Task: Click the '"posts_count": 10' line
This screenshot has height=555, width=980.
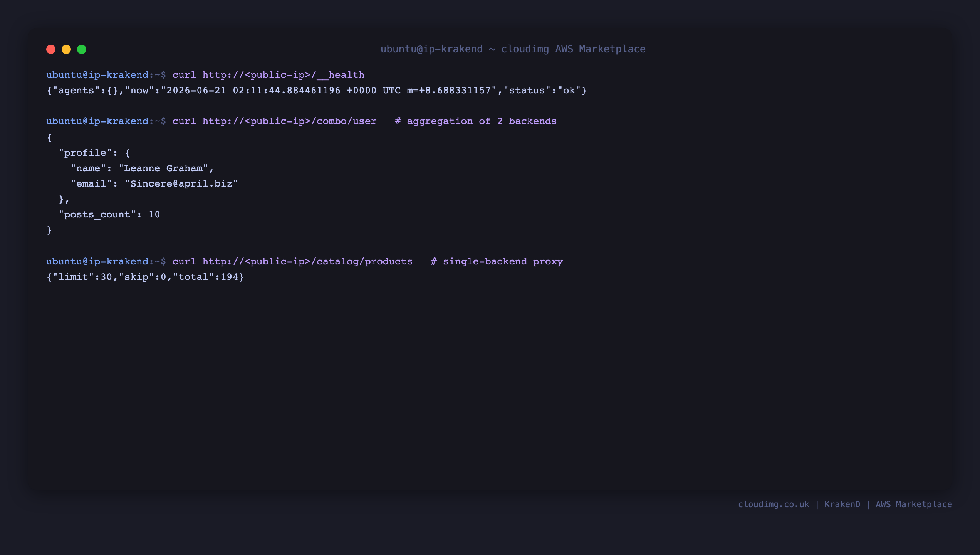Action: 109,214
